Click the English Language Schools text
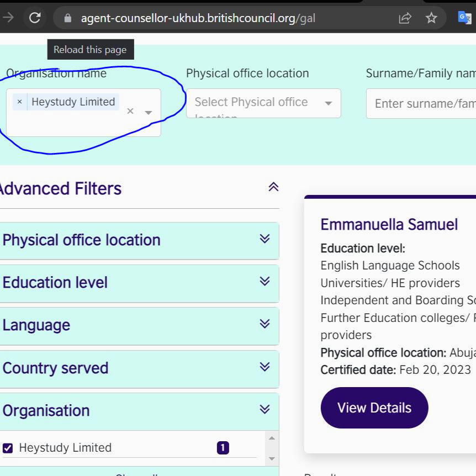The height and width of the screenshot is (476, 476). point(390,265)
